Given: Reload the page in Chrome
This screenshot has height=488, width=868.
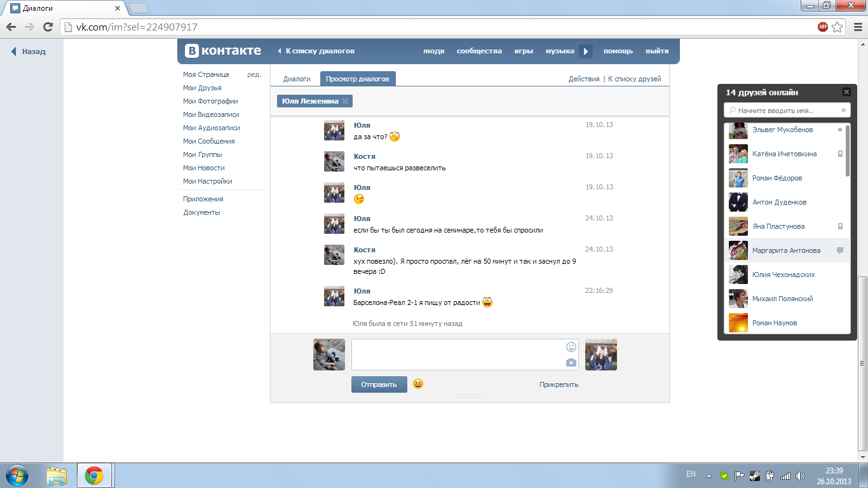Looking at the screenshot, I should click(x=48, y=27).
